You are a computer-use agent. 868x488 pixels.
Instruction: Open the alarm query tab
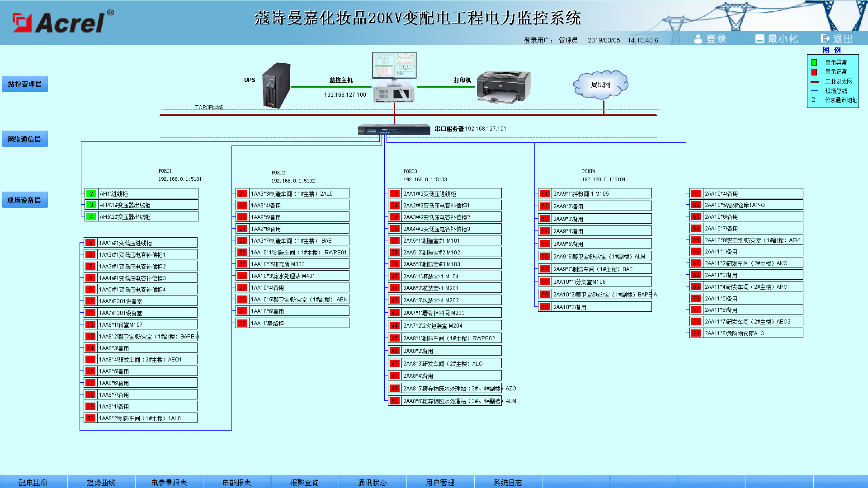click(x=304, y=482)
